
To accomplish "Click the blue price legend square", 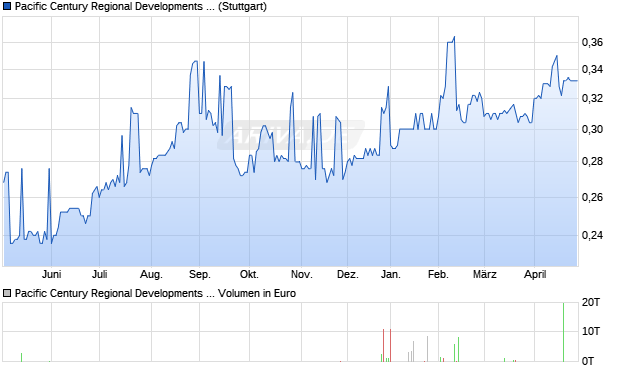I will click(x=7, y=6).
